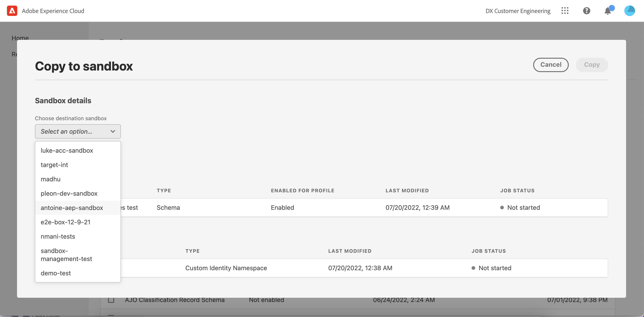The image size is (644, 317).
Task: Open the help question mark icon
Action: tap(586, 11)
